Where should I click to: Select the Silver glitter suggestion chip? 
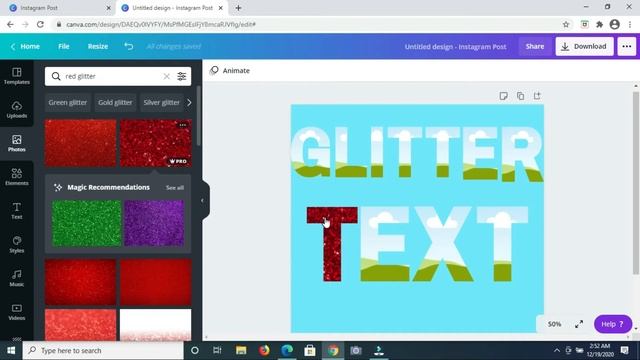(x=162, y=102)
